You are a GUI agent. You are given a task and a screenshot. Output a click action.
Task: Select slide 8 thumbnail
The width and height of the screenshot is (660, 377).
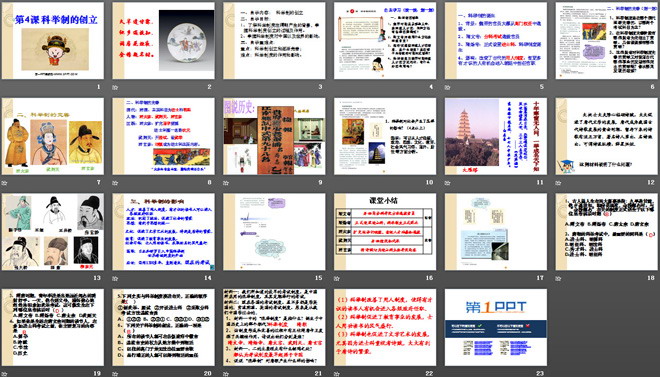[x=163, y=136]
